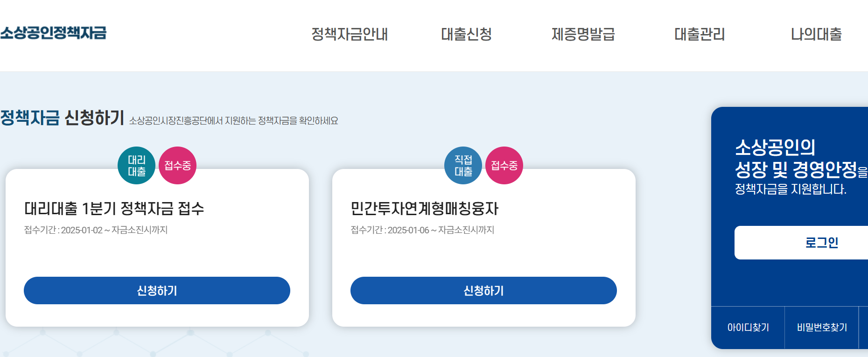
Task: Click the 직접대출 circular badge
Action: click(463, 165)
